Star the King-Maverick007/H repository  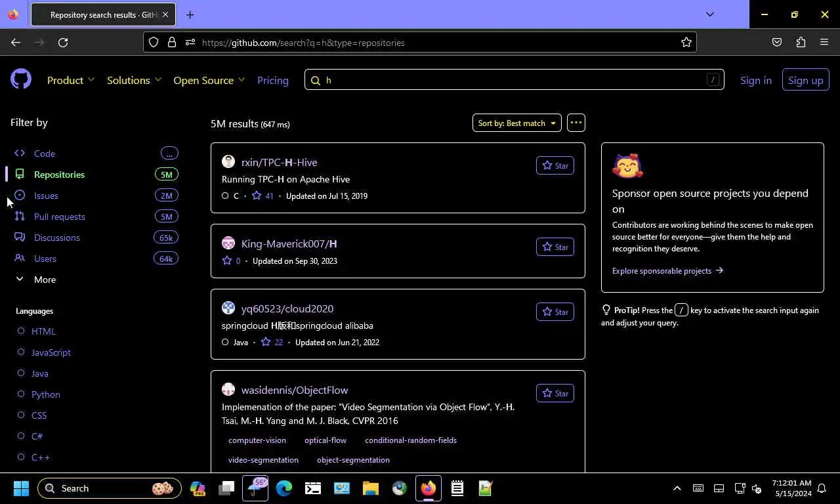555,247
